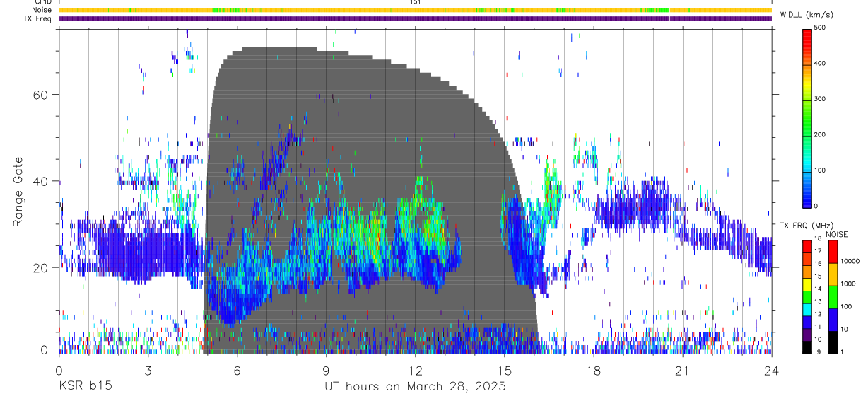Click the 200 tick on the width colorbar
This screenshot has height=401, width=868.
point(821,134)
